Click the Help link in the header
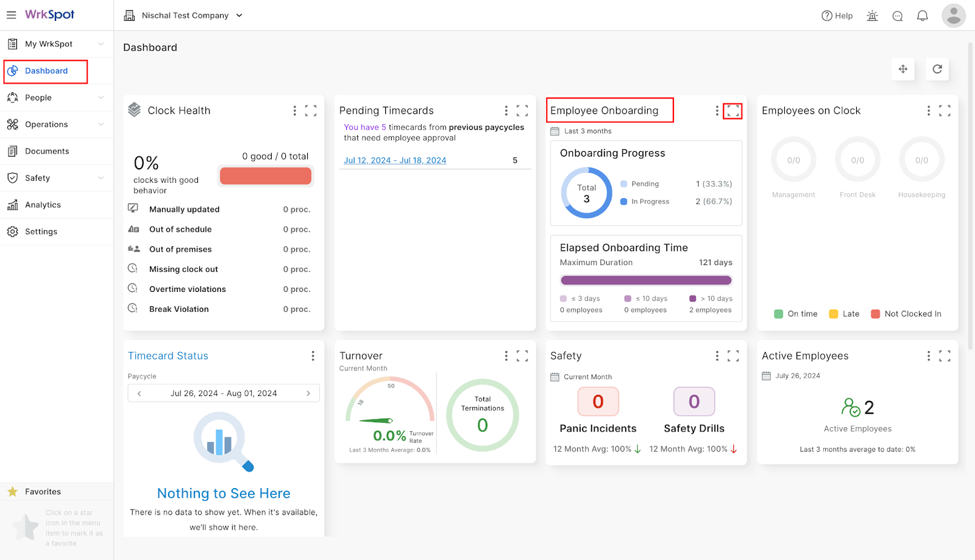The image size is (975, 560). (837, 15)
